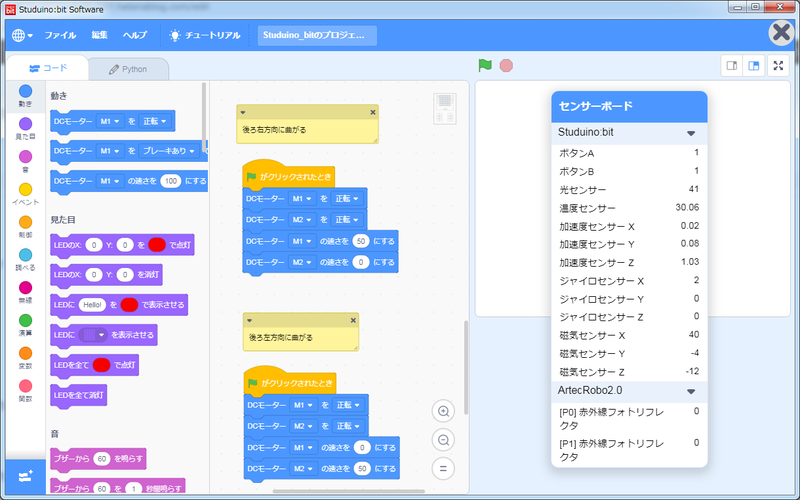Close the 後ろ右方向に曲がる comment note
The image size is (800, 500).
372,112
